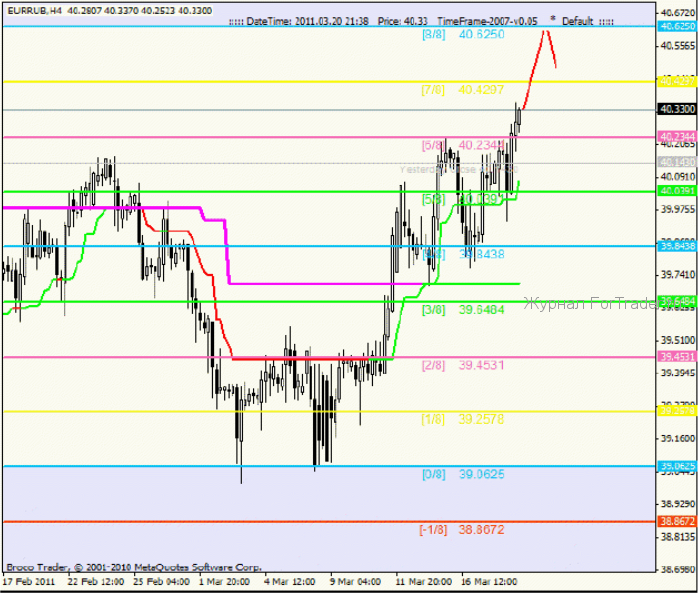Click the 39.4531 pink price axis tag
Screen dimensions: 700x595
point(677,356)
